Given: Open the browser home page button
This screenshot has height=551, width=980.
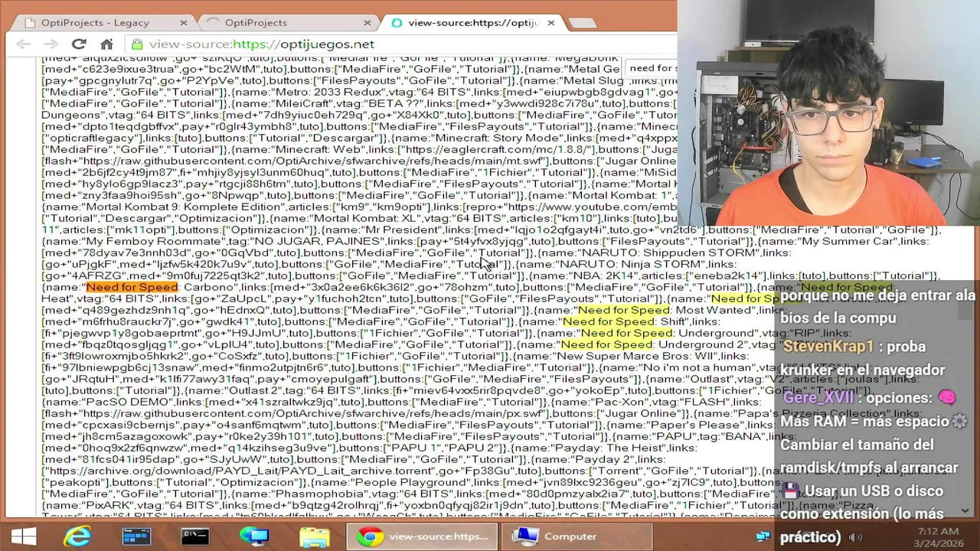Looking at the screenshot, I should [x=106, y=44].
